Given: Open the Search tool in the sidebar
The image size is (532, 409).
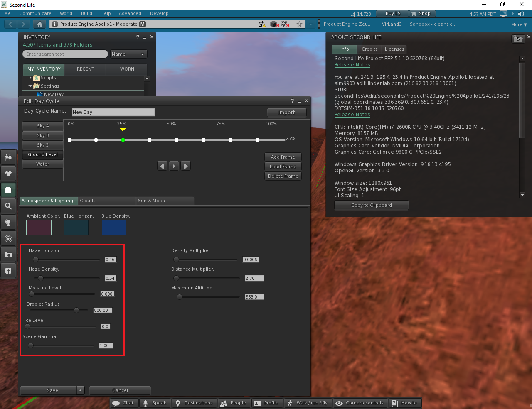Looking at the screenshot, I should 9,206.
